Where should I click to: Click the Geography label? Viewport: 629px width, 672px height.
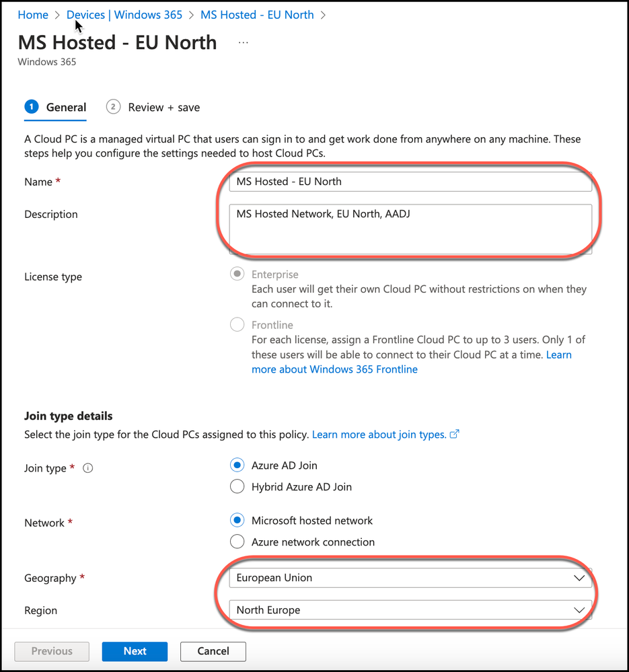coord(50,578)
